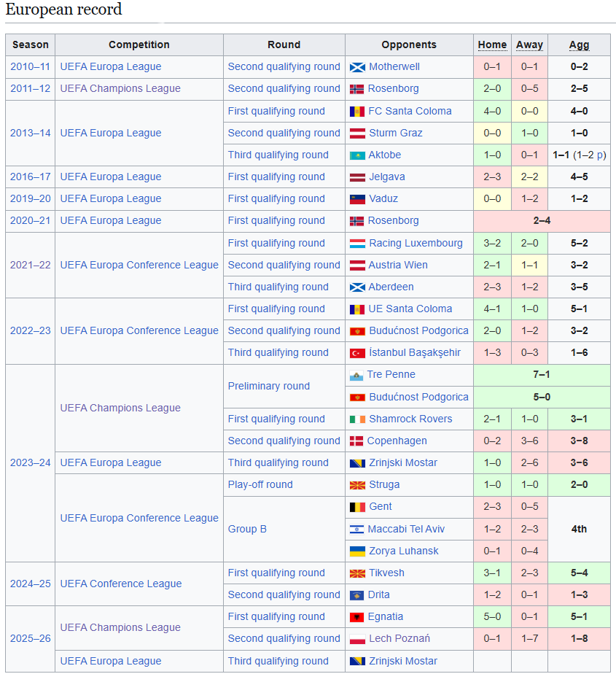Image resolution: width=616 pixels, height=682 pixels.
Task: Open the Vaduz club link
Action: (x=383, y=199)
